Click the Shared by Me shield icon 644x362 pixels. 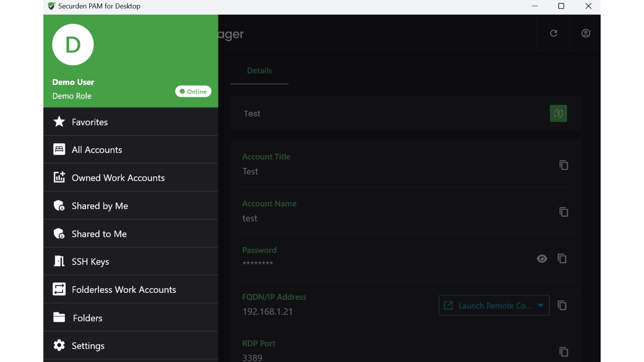59,206
